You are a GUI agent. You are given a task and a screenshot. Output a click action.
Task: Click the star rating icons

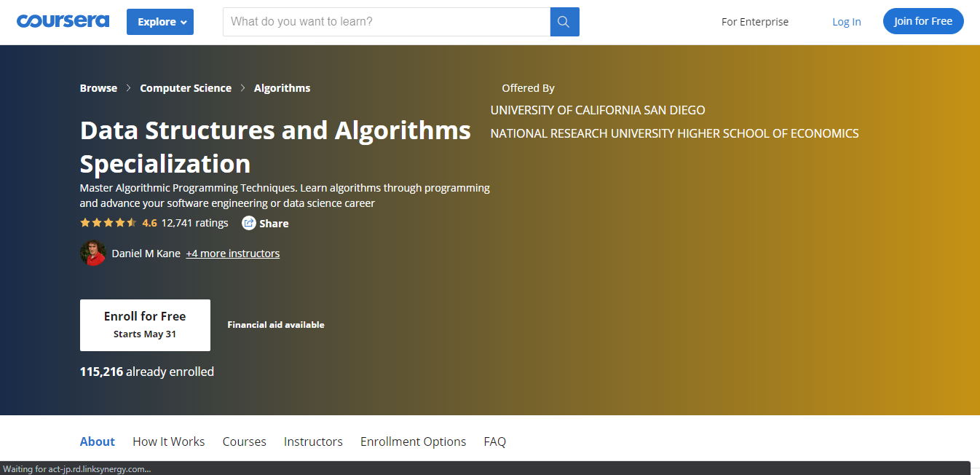click(x=108, y=223)
